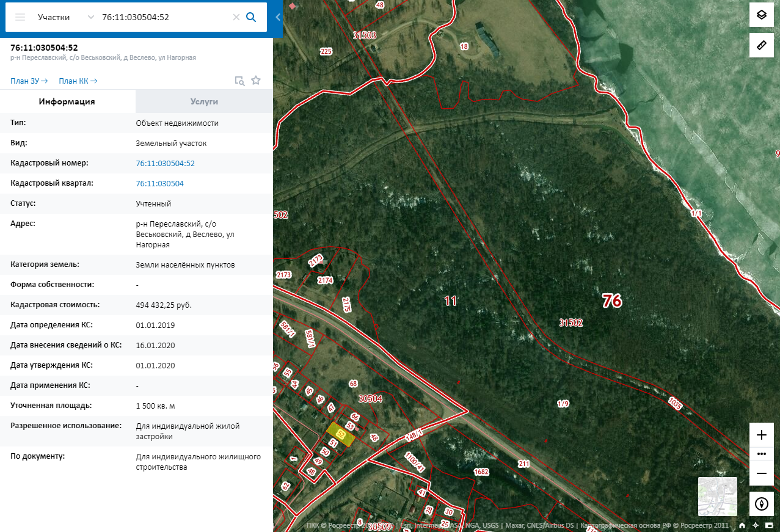
Task: Switch to the Услуги tab
Action: (204, 101)
